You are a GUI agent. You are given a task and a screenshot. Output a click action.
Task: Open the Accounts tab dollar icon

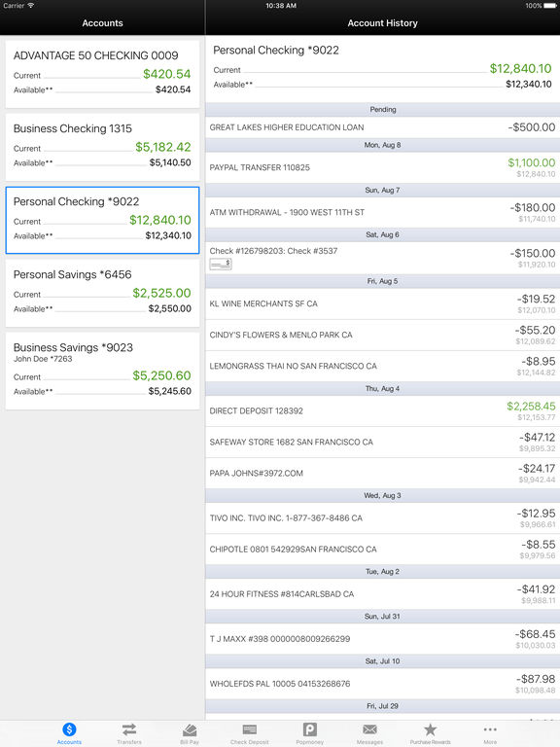[69, 729]
